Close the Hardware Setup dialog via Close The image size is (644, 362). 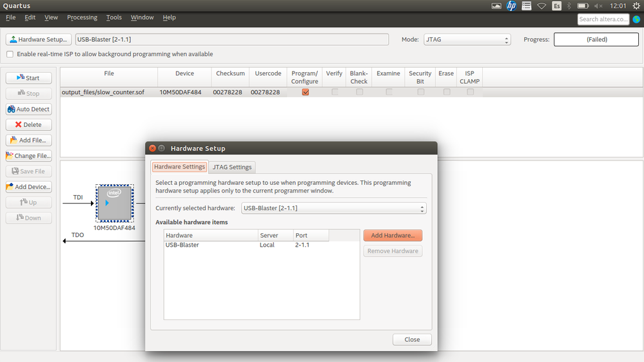(412, 339)
